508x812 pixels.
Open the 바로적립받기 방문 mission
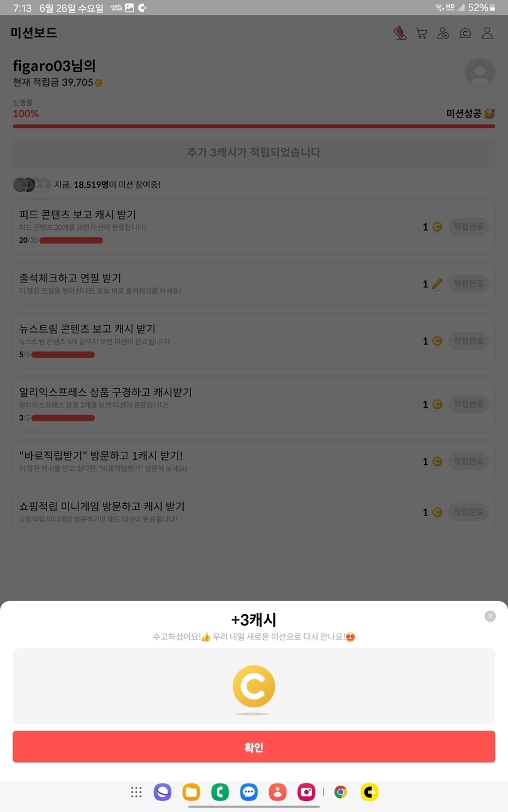[253, 462]
